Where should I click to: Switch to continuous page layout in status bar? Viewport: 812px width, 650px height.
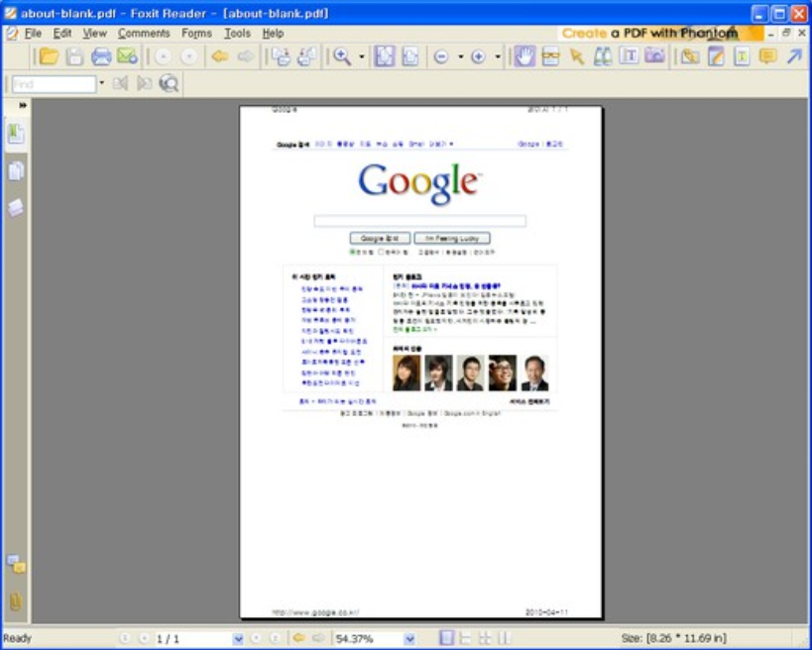tap(465, 638)
